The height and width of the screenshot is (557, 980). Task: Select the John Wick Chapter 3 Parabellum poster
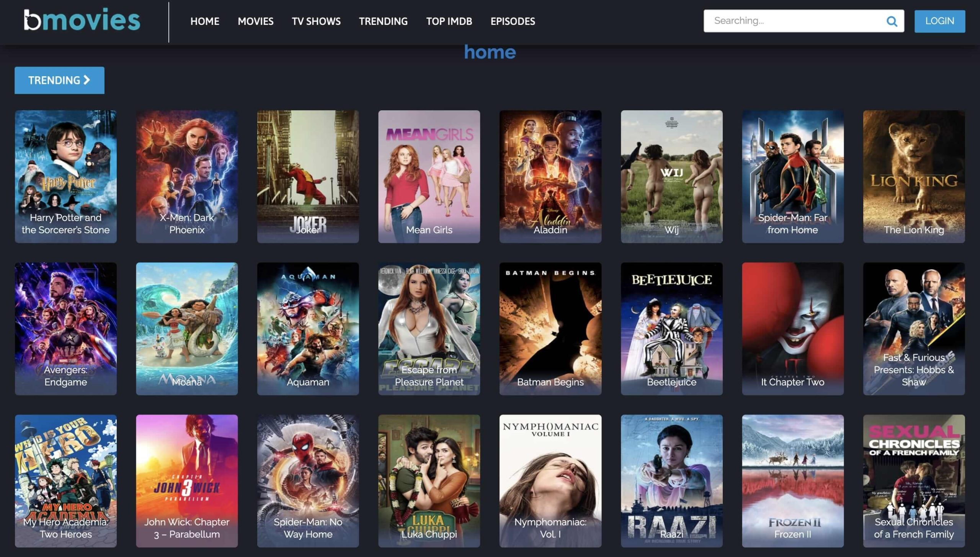coord(187,480)
